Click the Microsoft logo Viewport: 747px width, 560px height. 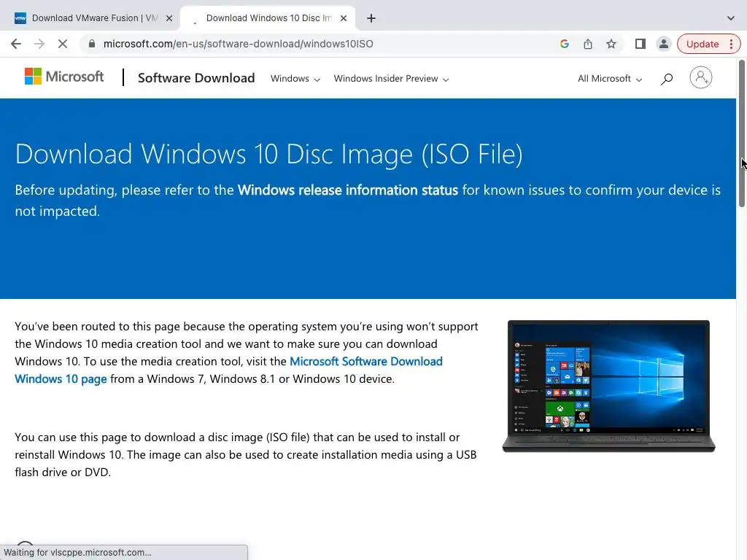pyautogui.click(x=64, y=76)
